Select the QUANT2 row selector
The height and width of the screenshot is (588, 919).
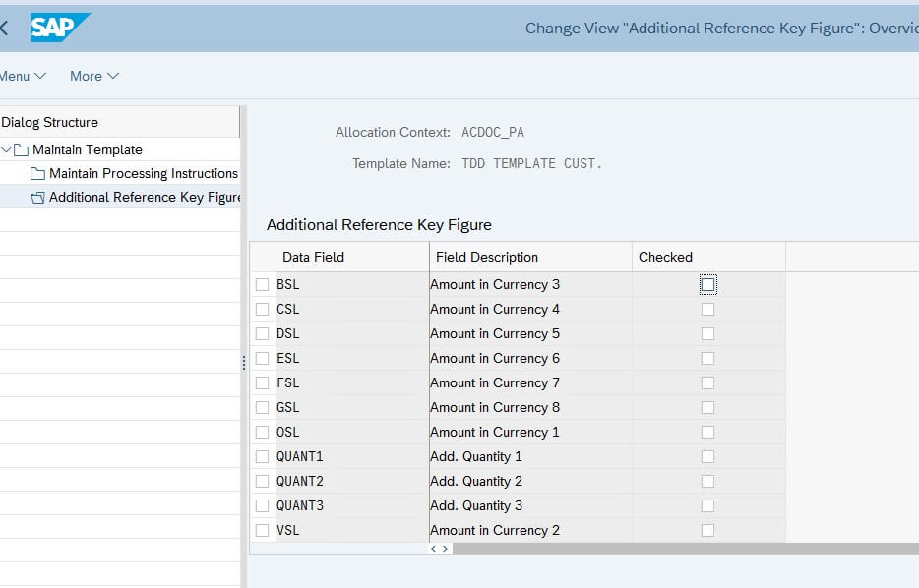pos(262,482)
